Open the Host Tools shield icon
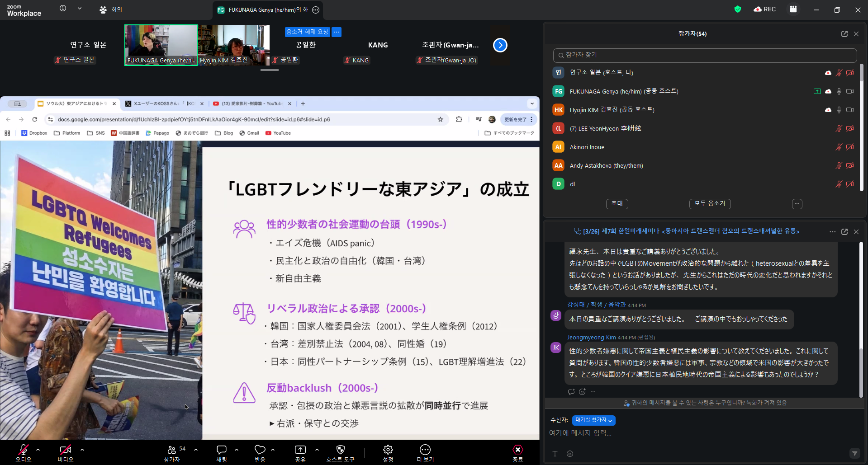Screen dimensions: 868x465 [x=341, y=450]
